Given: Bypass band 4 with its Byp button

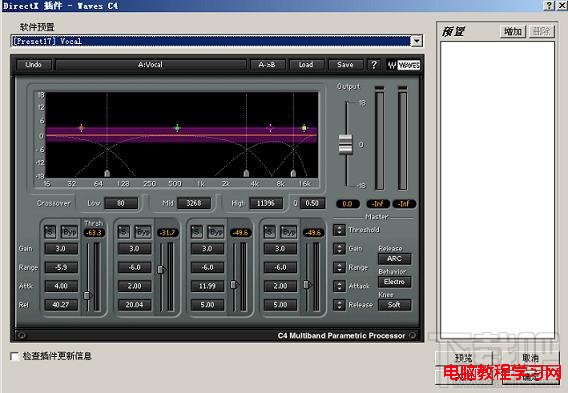Looking at the screenshot, I should pyautogui.click(x=289, y=232).
